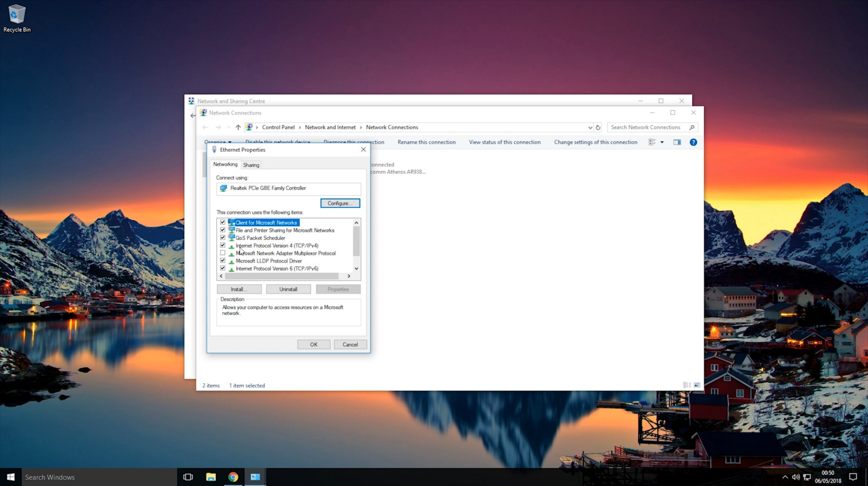Screen dimensions: 868x486
Task: Toggle Internet Protocol Version 4 checkbox
Action: coord(222,245)
